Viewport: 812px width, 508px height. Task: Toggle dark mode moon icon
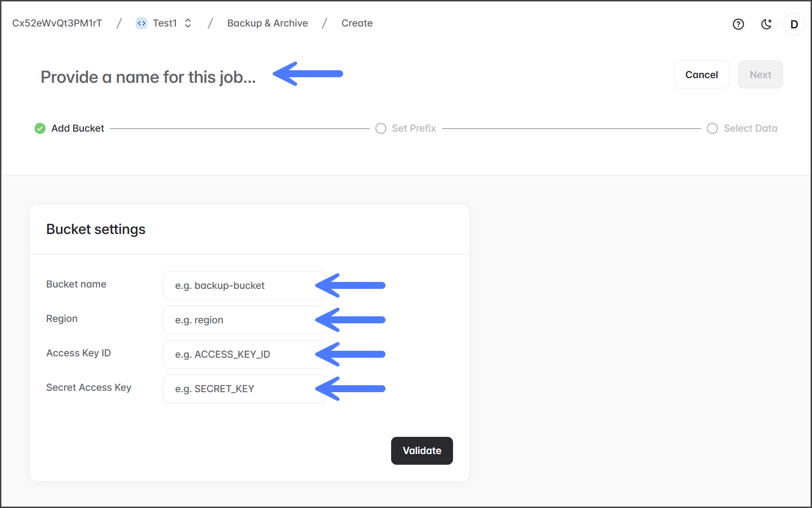[x=766, y=24]
